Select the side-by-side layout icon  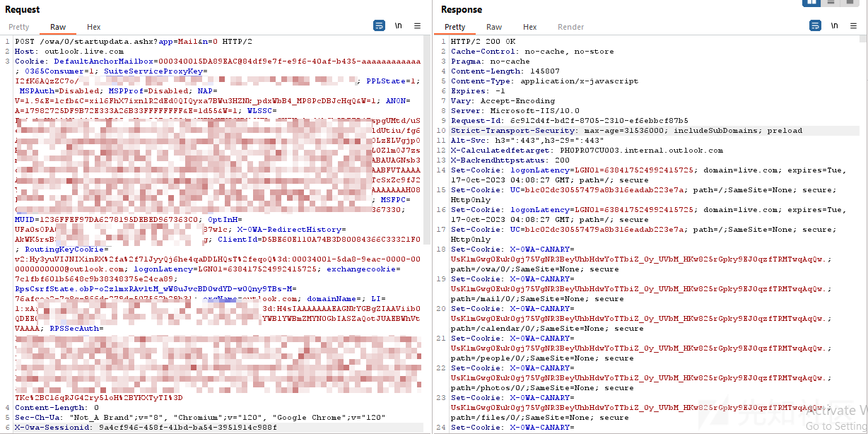811,2
